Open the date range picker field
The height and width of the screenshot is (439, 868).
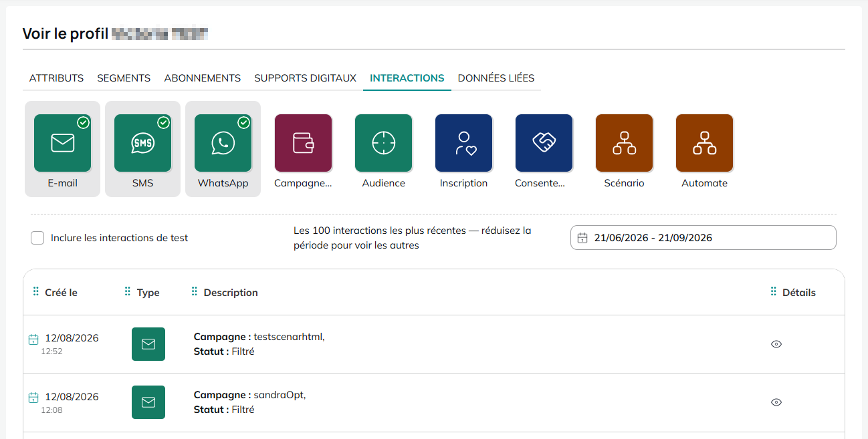(x=703, y=238)
